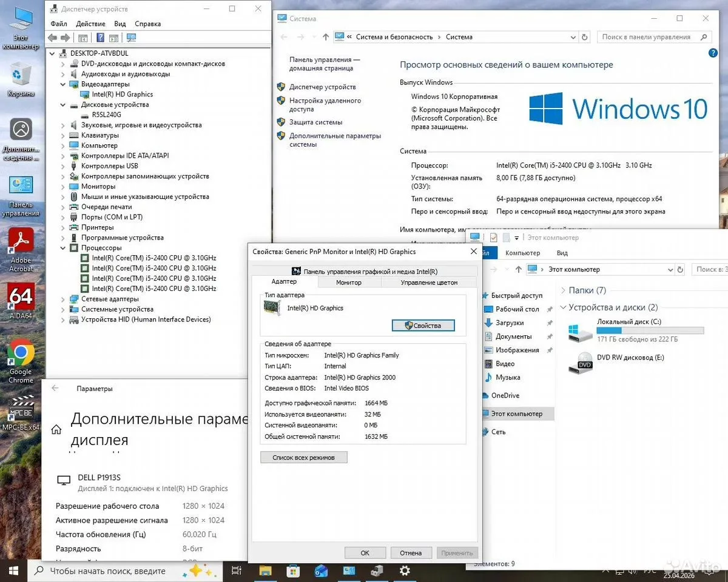Open File Explorer from the taskbar
728x582 pixels.
(265, 570)
